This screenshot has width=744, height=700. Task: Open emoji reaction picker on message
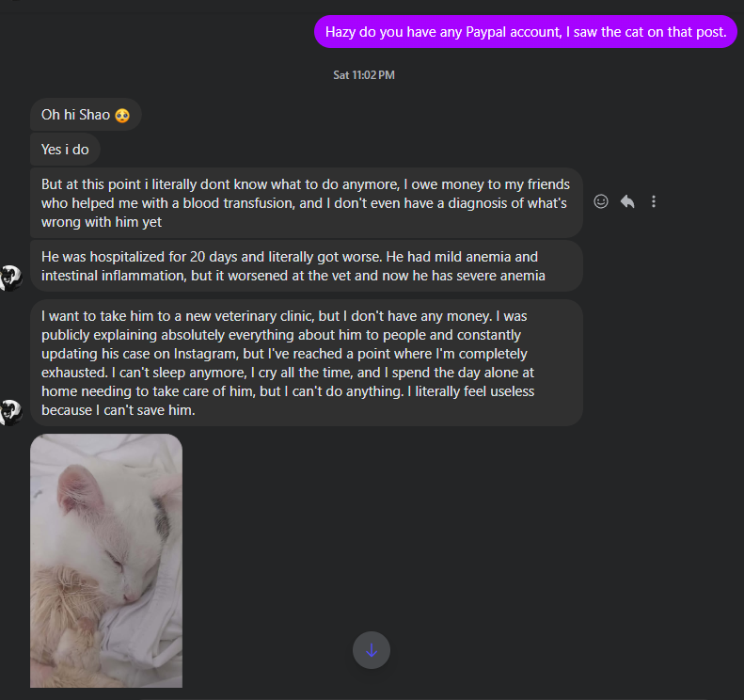click(x=601, y=201)
